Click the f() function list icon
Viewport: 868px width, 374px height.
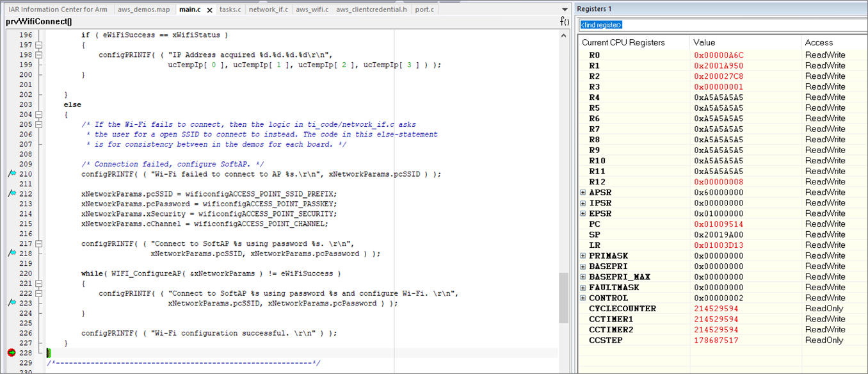564,20
